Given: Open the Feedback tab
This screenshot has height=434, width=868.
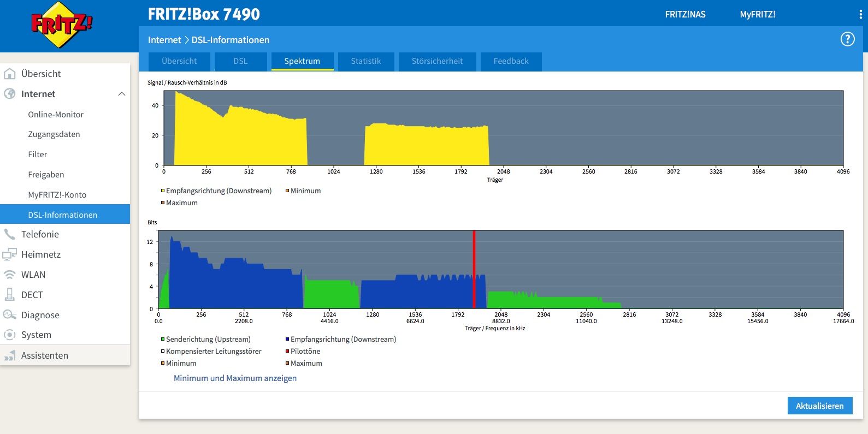Looking at the screenshot, I should [511, 61].
